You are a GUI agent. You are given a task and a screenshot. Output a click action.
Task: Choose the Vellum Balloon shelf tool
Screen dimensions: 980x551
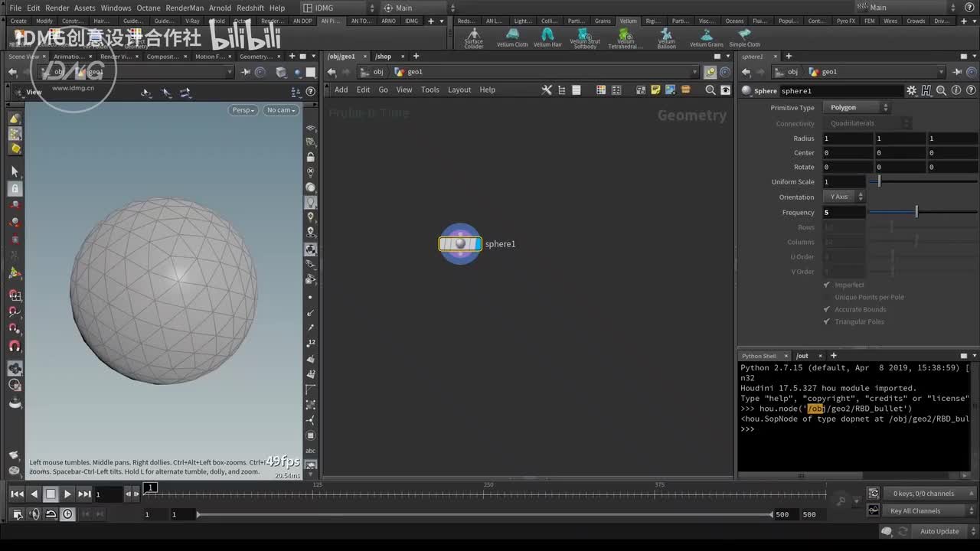tap(666, 37)
